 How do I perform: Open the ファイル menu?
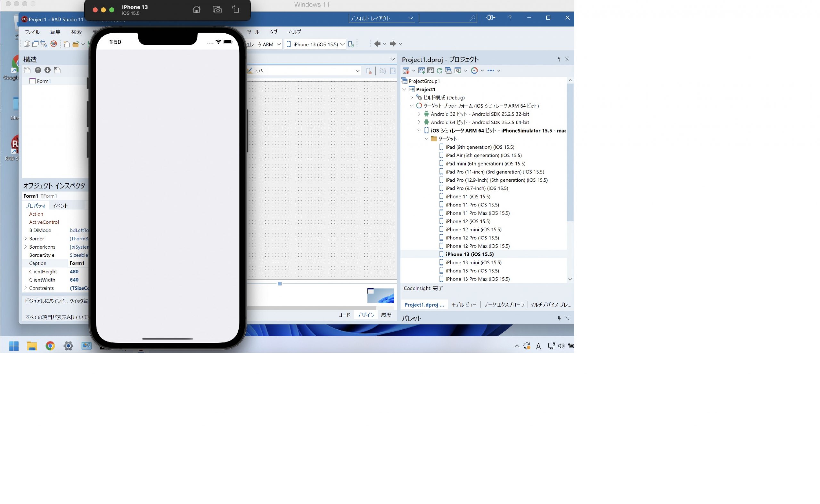coord(32,32)
